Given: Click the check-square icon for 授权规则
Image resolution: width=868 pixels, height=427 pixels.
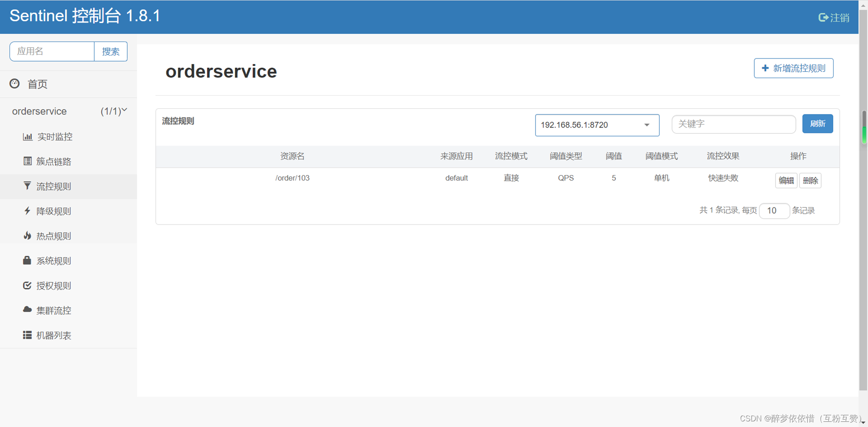Looking at the screenshot, I should pos(27,285).
